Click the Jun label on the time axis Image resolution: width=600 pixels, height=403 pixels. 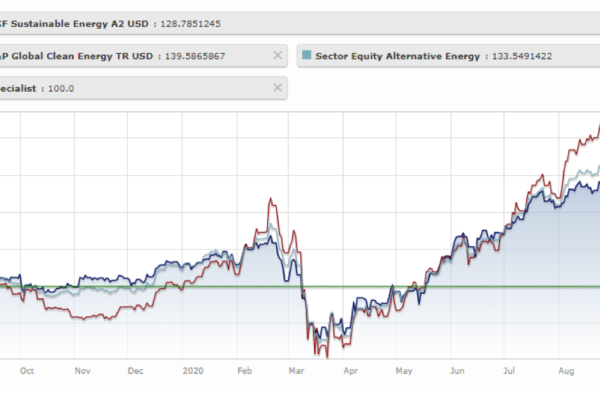[x=458, y=370]
